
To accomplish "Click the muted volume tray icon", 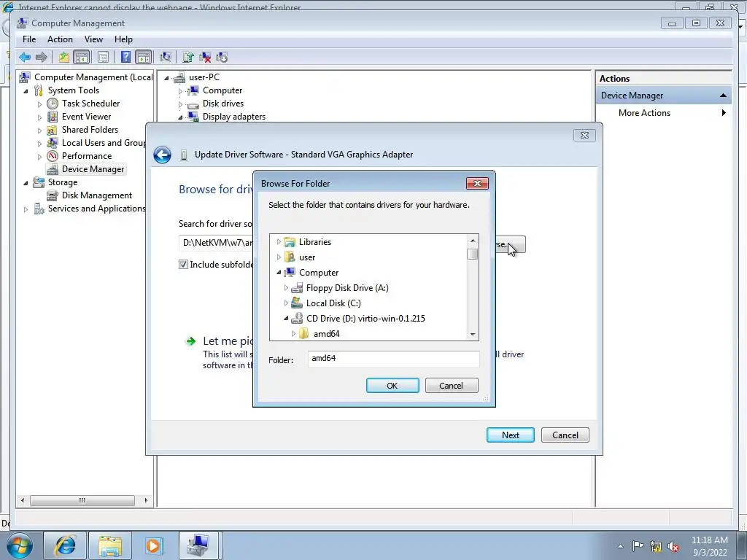I will tap(673, 547).
